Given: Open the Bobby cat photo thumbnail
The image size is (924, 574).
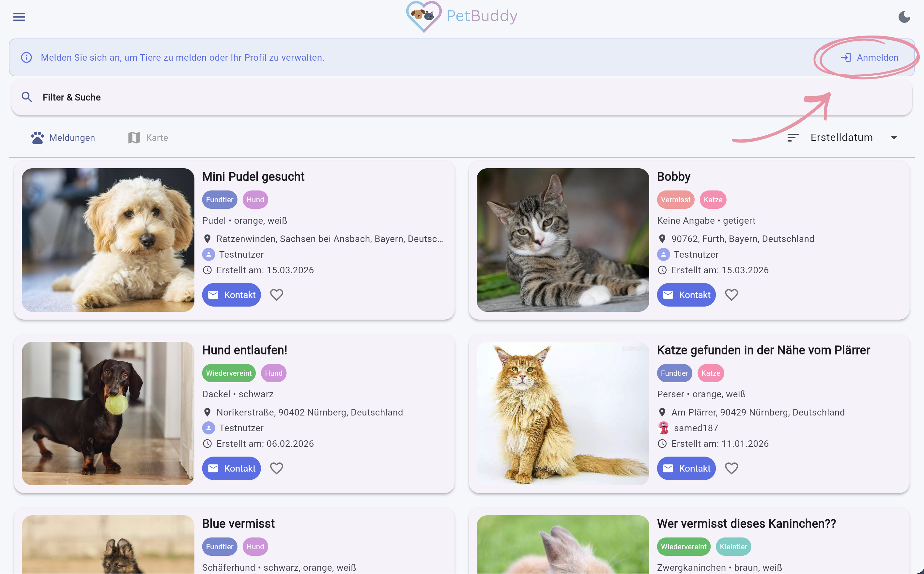Looking at the screenshot, I should [562, 240].
